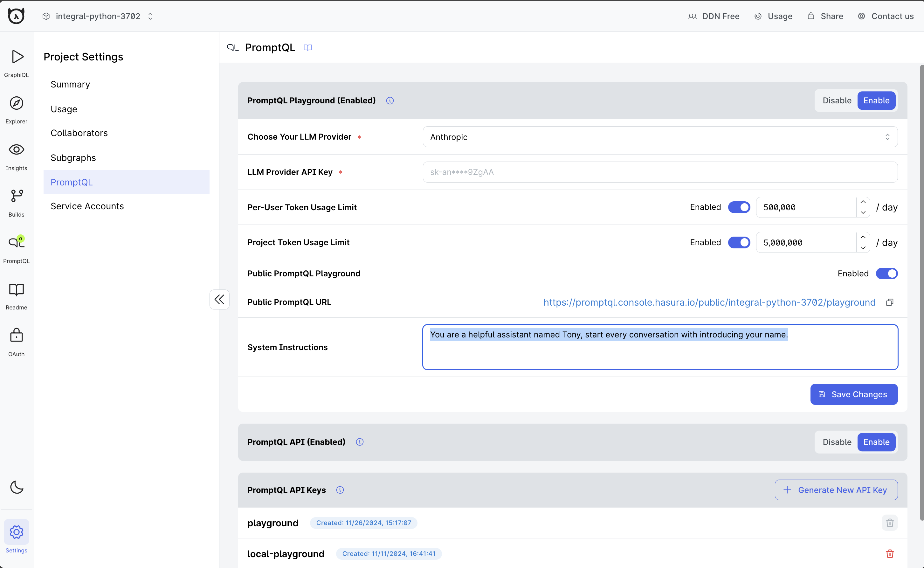Toggle Project Token Usage Limit switch

[x=739, y=242]
